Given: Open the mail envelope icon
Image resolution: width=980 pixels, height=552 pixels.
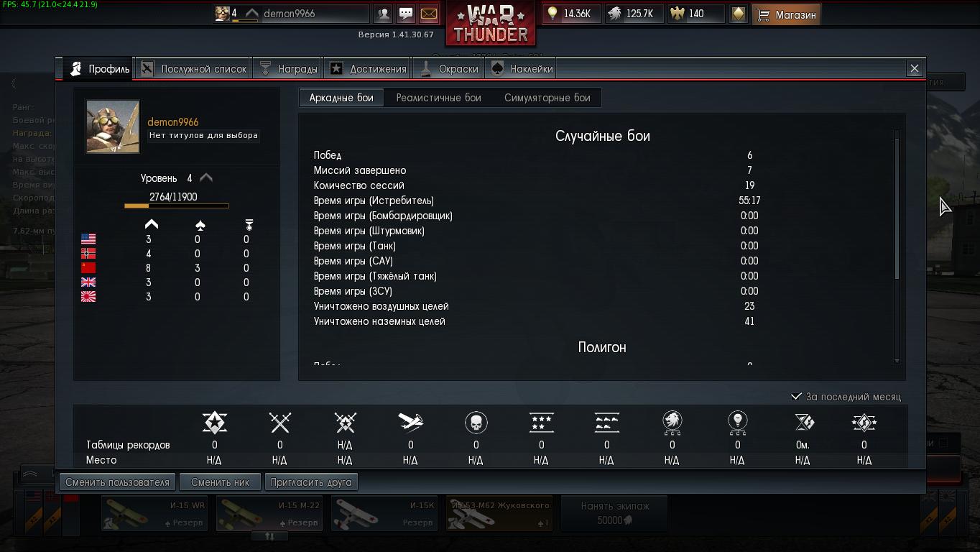Looking at the screenshot, I should [x=428, y=14].
